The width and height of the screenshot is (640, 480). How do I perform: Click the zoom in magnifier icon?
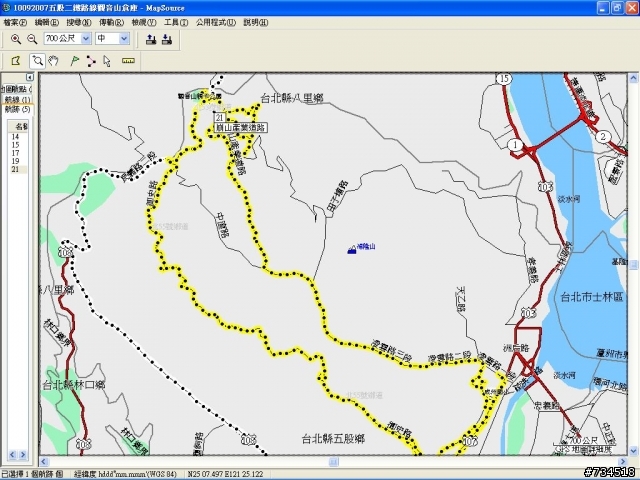pyautogui.click(x=16, y=39)
